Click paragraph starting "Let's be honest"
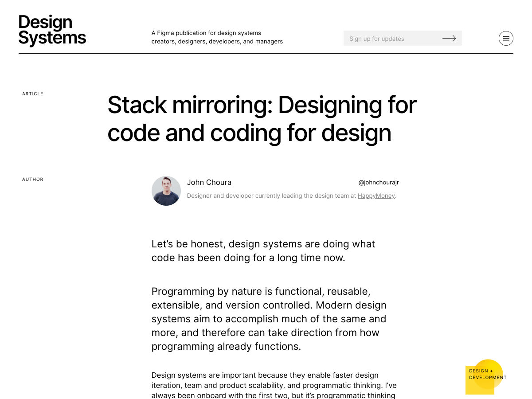This screenshot has height=399, width=532. tap(263, 251)
